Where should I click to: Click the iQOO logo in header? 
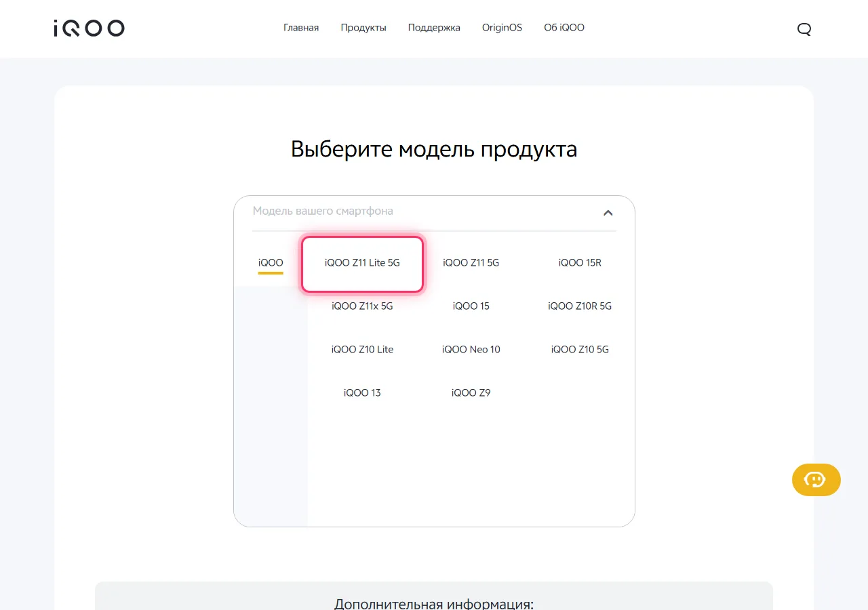coord(90,28)
